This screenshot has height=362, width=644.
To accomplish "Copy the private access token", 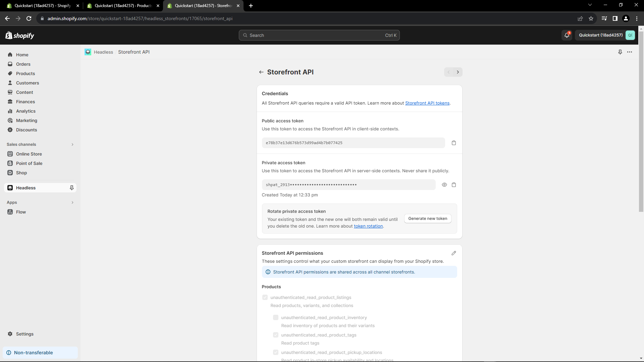I will pyautogui.click(x=453, y=185).
